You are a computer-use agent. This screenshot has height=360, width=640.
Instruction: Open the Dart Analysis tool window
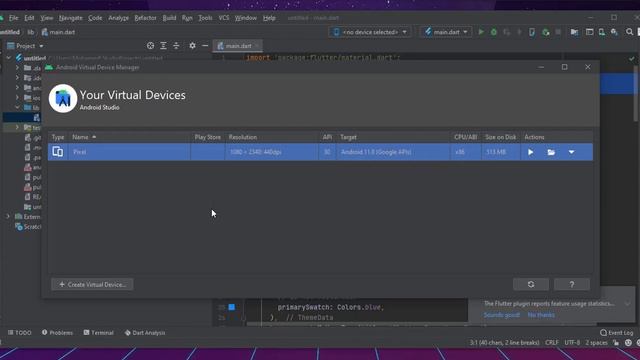pos(145,333)
